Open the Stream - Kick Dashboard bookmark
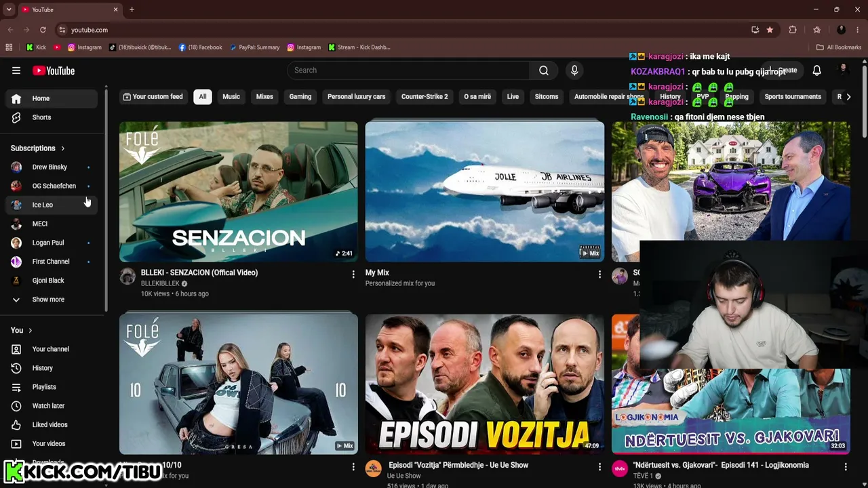The image size is (868, 488). 359,47
